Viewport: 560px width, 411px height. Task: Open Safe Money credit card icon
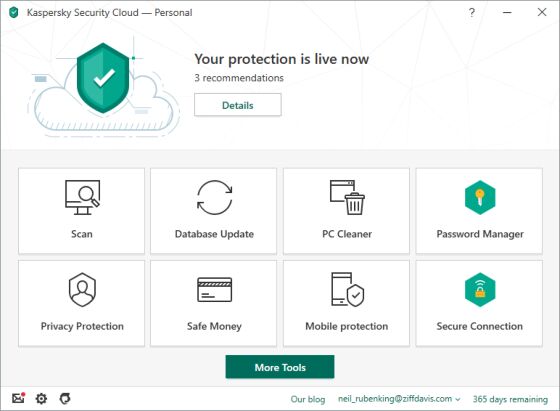coord(215,290)
